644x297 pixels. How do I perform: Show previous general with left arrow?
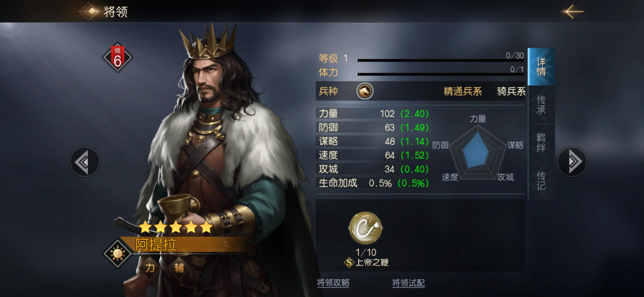pos(85,162)
